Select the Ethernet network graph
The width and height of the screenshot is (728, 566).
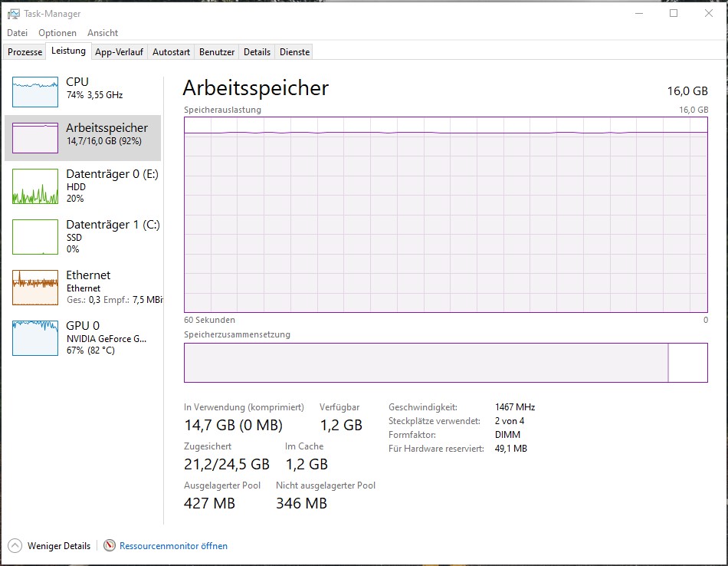click(84, 287)
